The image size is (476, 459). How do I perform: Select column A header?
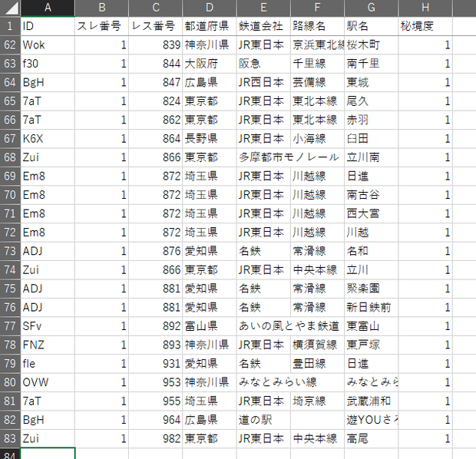48,8
